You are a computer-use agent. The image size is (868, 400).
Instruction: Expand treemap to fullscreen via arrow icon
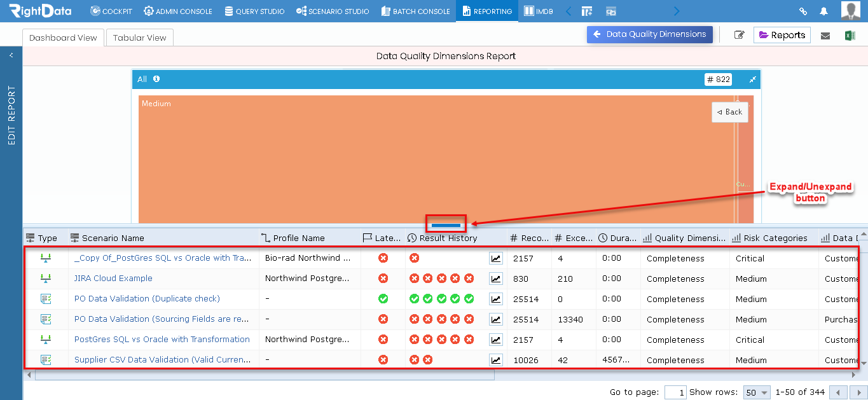click(752, 79)
